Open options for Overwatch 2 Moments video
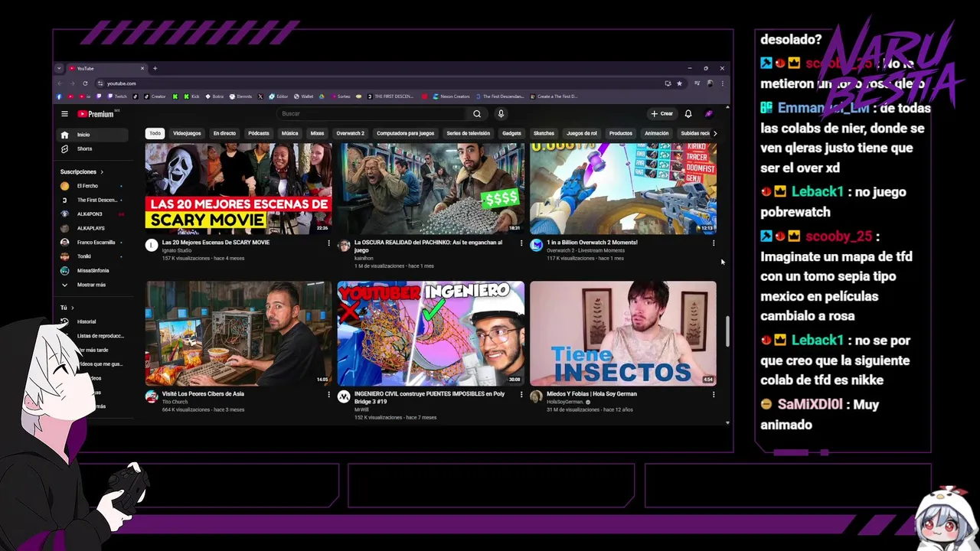The width and height of the screenshot is (980, 551). (714, 243)
